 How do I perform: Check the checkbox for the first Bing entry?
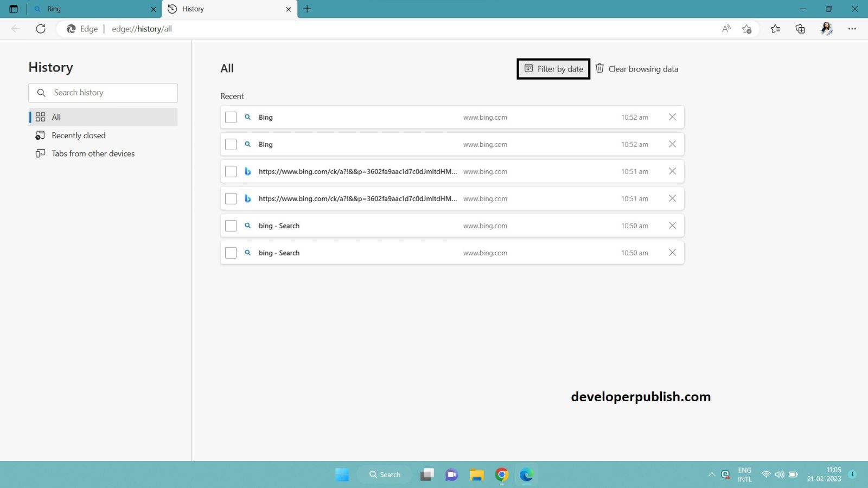pos(231,117)
